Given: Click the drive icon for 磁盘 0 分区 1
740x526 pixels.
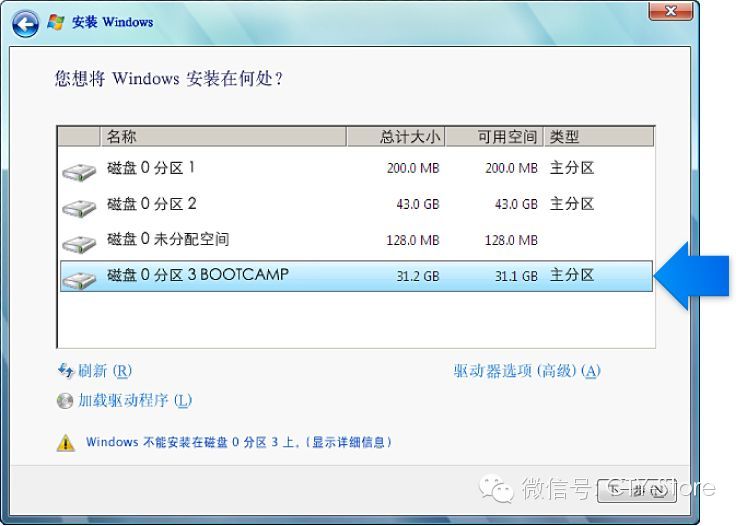Looking at the screenshot, I should (x=78, y=172).
